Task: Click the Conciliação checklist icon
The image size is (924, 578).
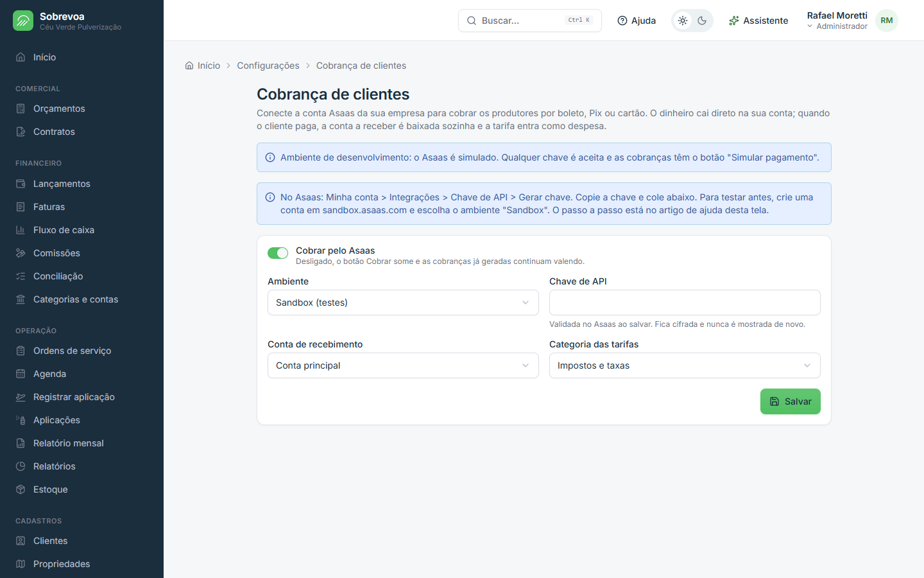Action: click(x=21, y=276)
